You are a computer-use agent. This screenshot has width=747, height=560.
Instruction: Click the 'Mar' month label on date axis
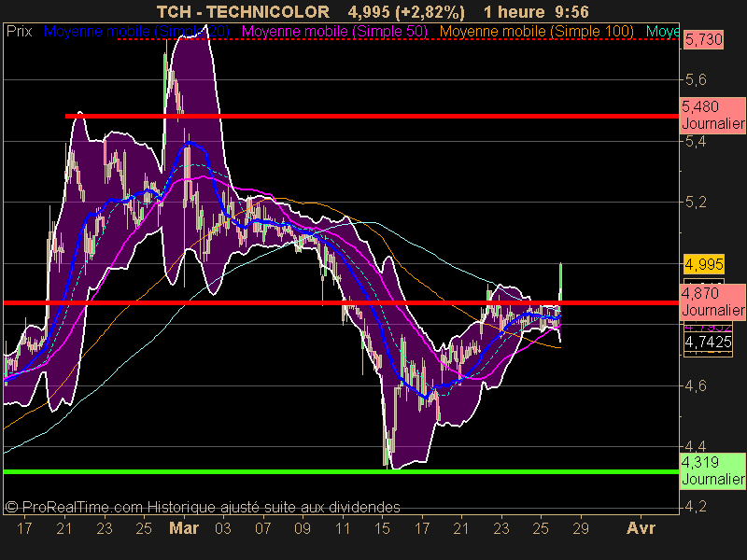tap(184, 528)
